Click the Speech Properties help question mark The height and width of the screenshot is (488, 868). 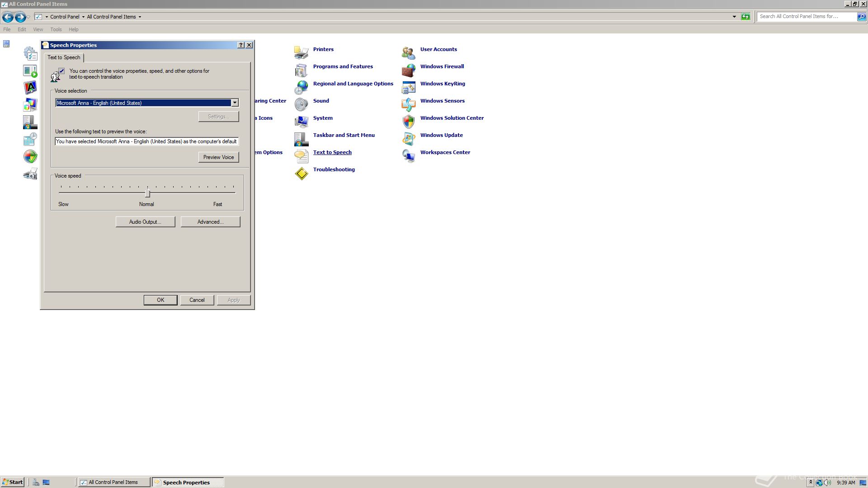pyautogui.click(x=241, y=45)
